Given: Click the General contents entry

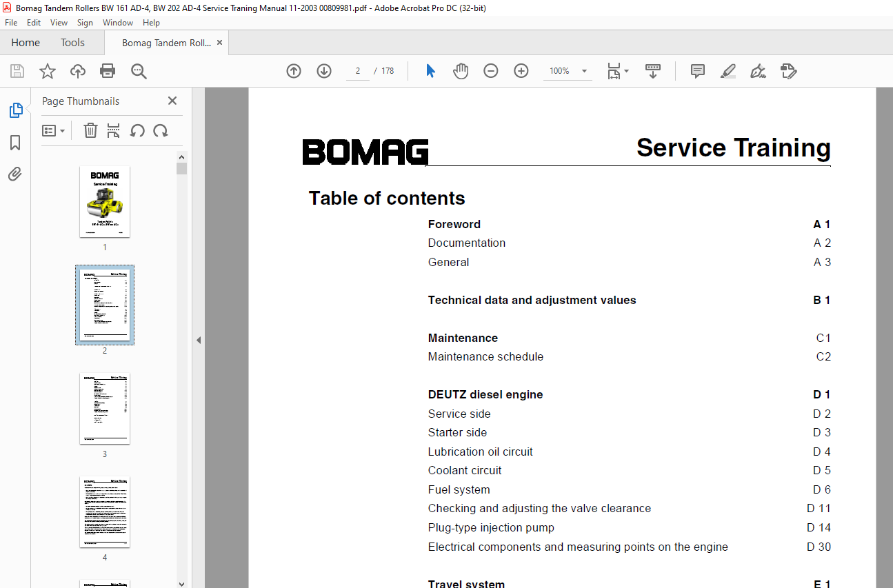Looking at the screenshot, I should [x=448, y=262].
